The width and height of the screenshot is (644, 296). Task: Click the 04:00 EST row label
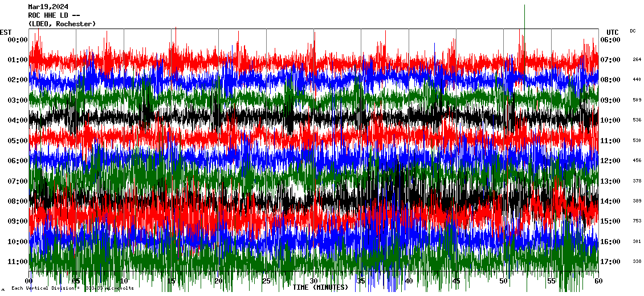pyautogui.click(x=18, y=120)
